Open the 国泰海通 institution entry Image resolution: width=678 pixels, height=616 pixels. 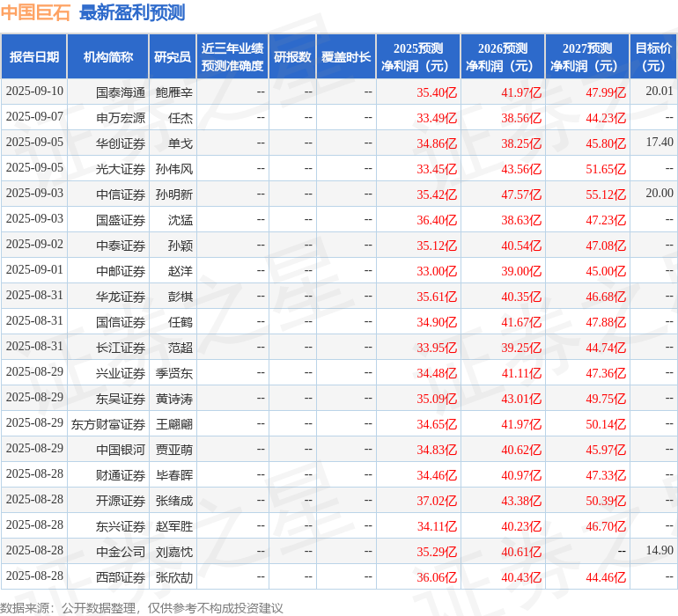tap(121, 92)
